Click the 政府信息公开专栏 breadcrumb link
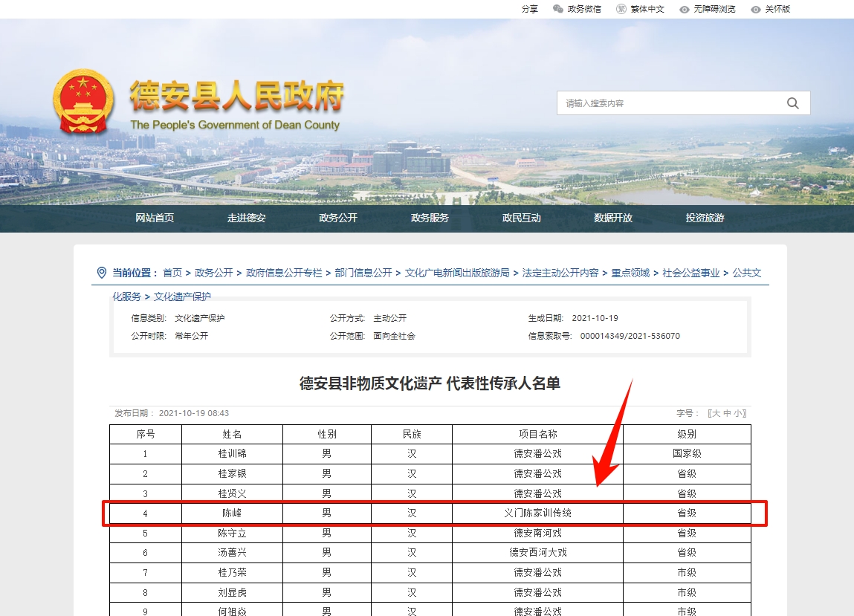Viewport: 854px width, 616px height. pos(284,273)
